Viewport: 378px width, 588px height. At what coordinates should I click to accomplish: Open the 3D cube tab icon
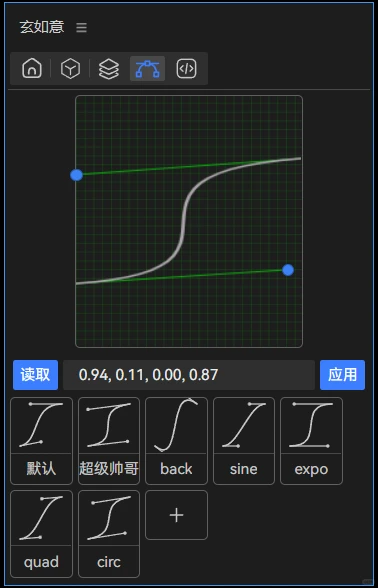70,69
